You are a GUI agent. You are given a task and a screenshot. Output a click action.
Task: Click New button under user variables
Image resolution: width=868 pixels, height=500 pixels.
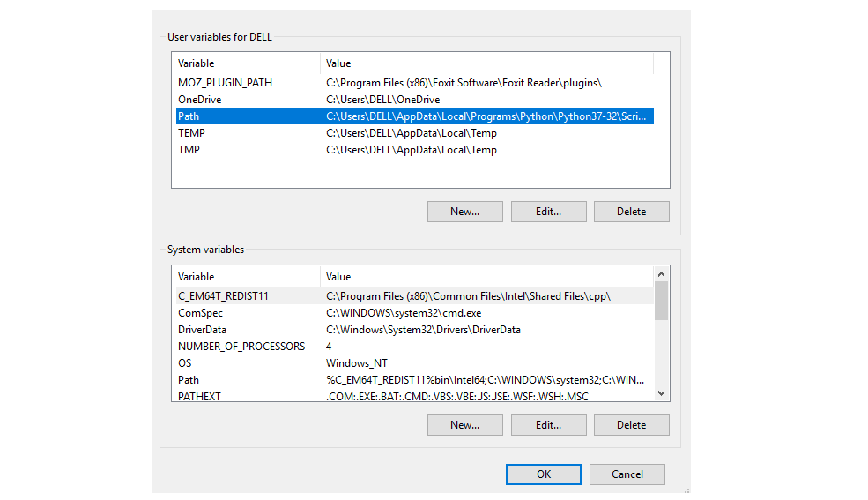click(465, 212)
